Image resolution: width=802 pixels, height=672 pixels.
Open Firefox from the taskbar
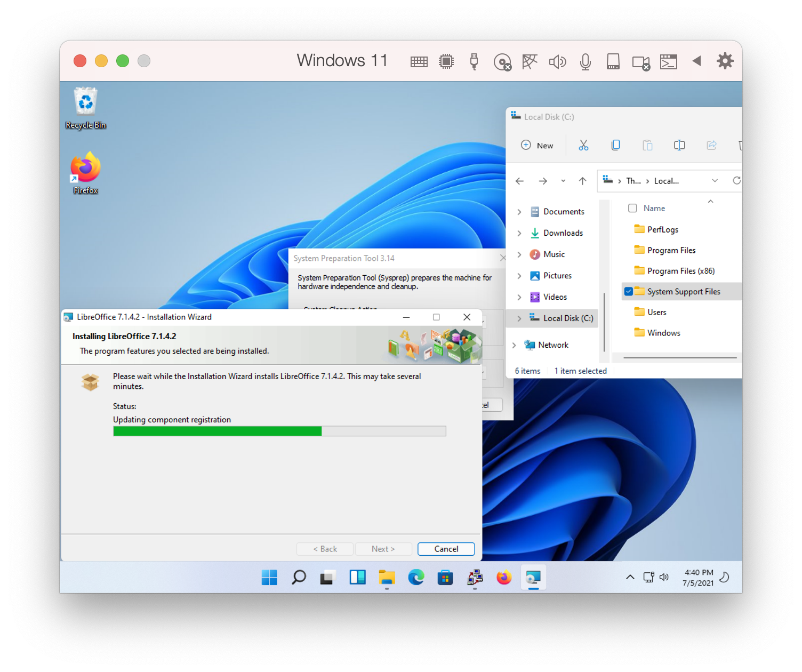503,577
